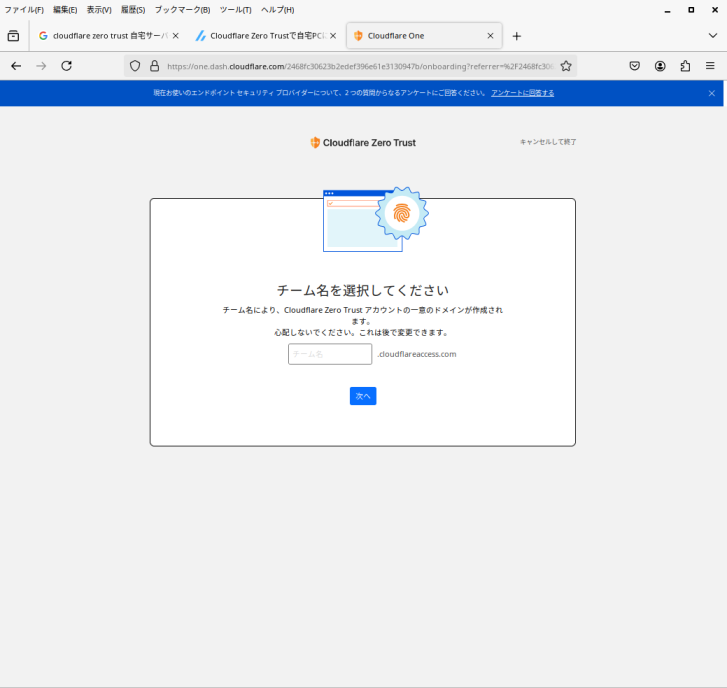Click the .cloudflareaccess.com domain suffix text
Viewport: 727px width, 688px height.
(417, 354)
